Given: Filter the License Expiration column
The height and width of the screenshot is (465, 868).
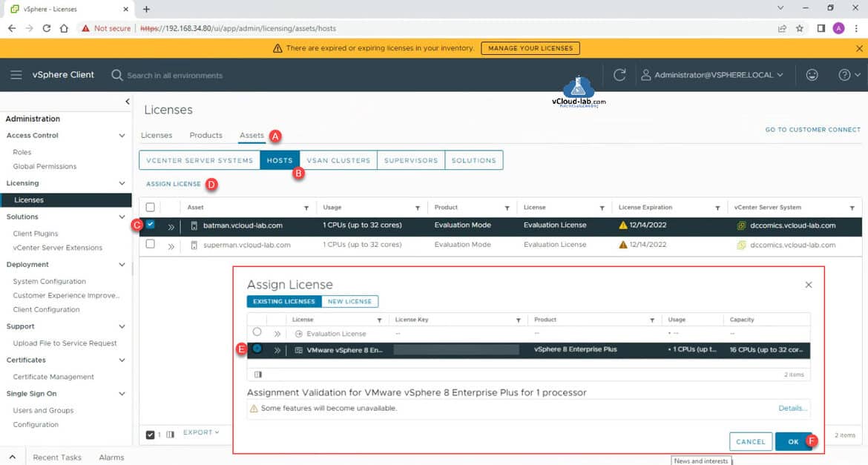Looking at the screenshot, I should pos(717,208).
